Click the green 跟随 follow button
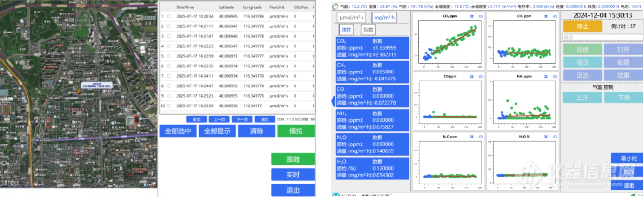The height and width of the screenshot is (197, 644). 293,159
